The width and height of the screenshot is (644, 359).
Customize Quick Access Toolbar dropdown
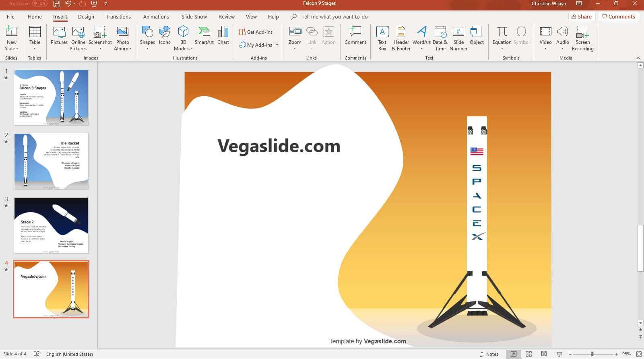click(106, 4)
